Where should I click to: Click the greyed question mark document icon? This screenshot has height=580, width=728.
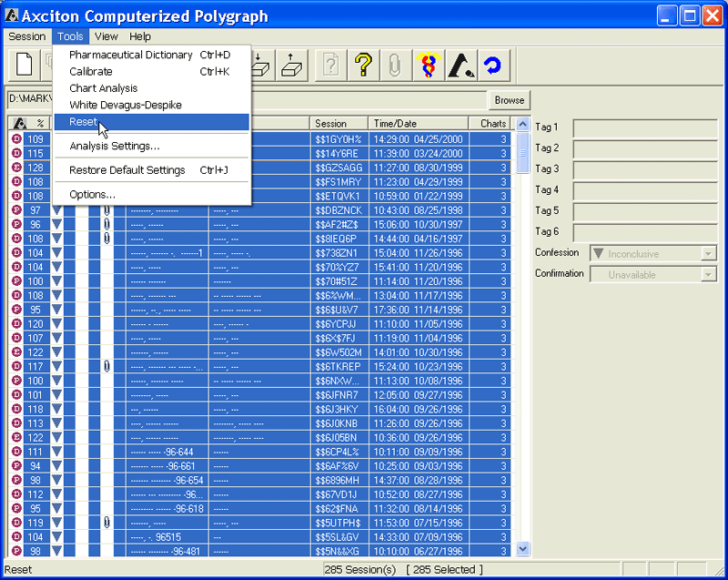[330, 65]
